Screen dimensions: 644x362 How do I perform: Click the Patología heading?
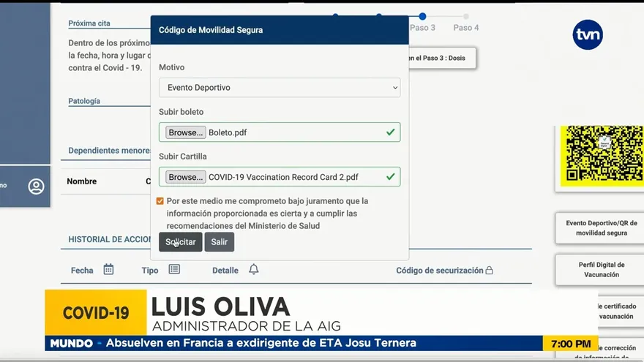tap(84, 101)
